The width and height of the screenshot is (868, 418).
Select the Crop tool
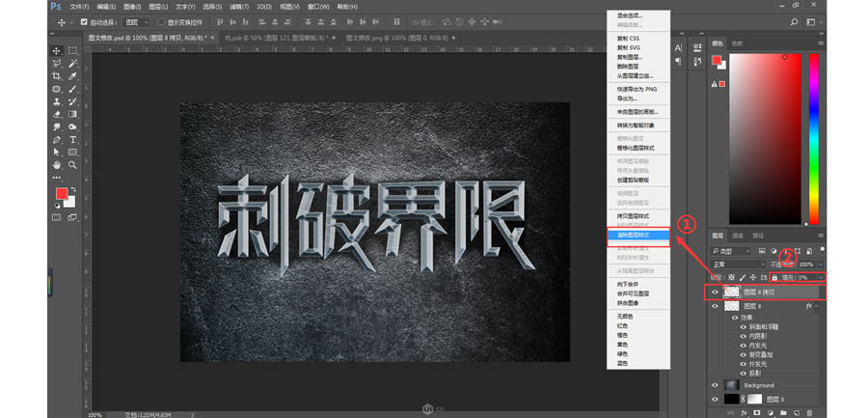57,76
